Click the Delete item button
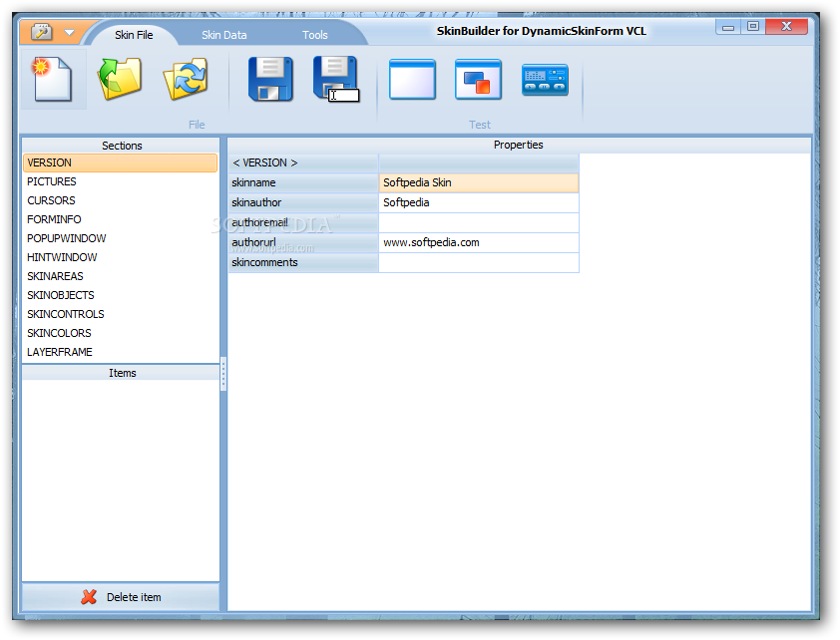The height and width of the screenshot is (640, 840). pyautogui.click(x=121, y=597)
